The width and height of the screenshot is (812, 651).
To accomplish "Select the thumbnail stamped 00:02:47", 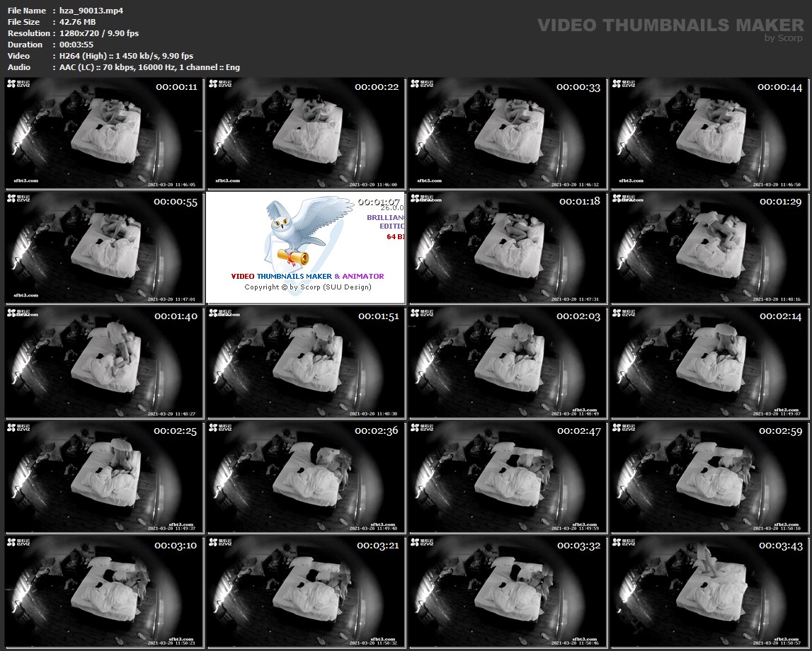I will (508, 477).
